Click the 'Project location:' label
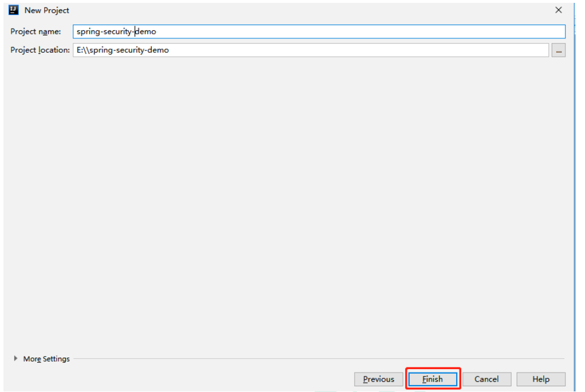 coord(40,50)
